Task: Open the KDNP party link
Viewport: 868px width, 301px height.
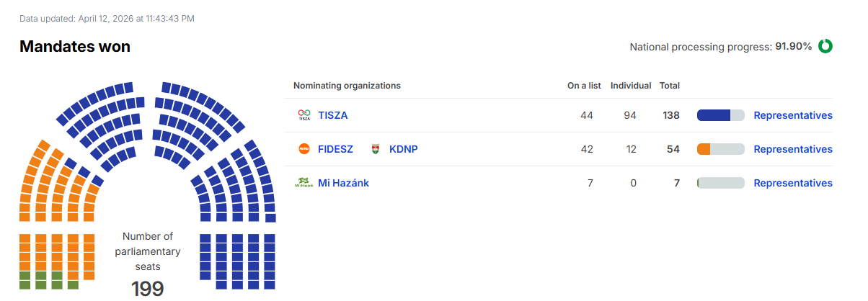Action: pos(403,149)
